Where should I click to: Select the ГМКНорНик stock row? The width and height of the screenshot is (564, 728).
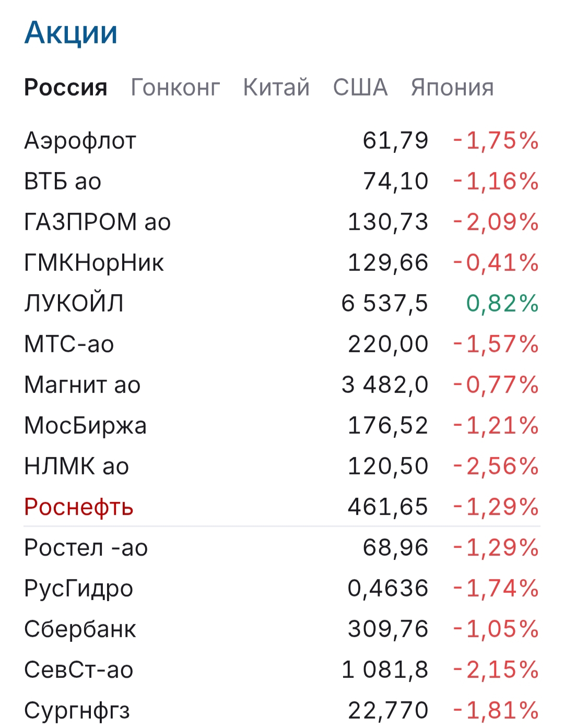pyautogui.click(x=94, y=263)
